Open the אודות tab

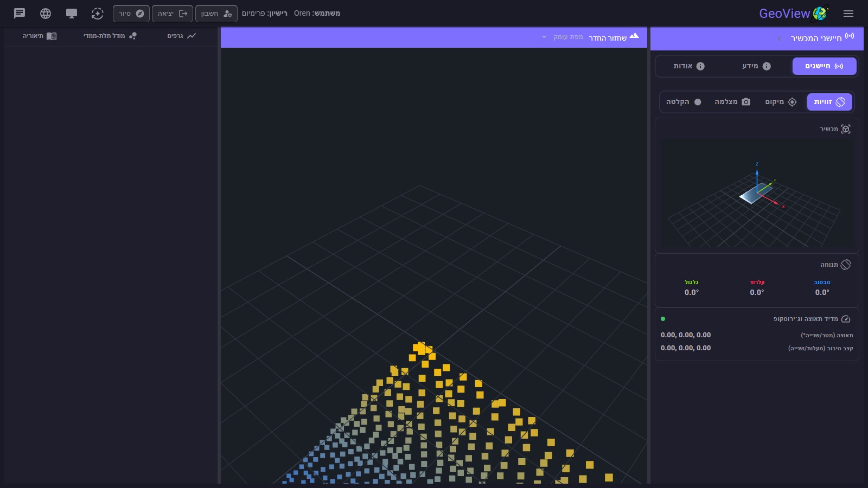689,66
